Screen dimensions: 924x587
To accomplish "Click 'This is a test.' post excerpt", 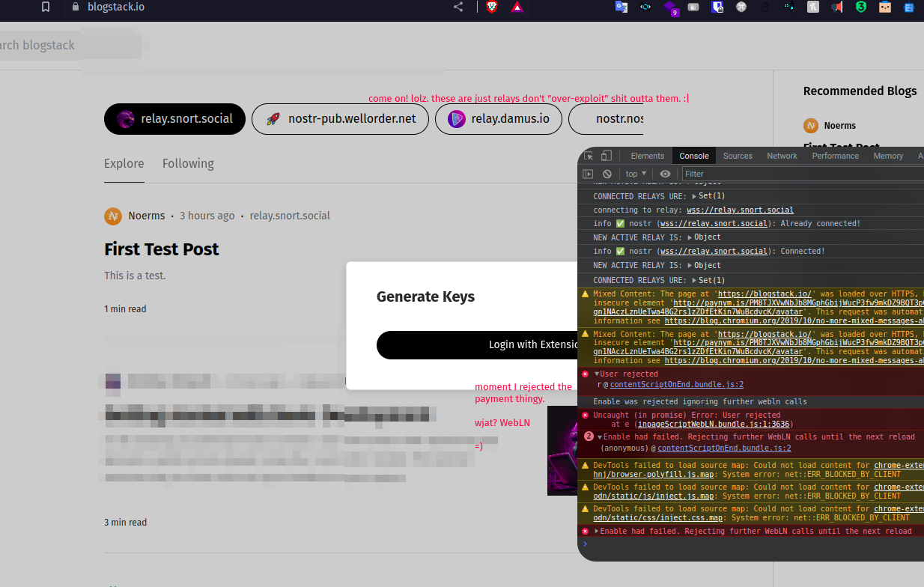I will (135, 276).
